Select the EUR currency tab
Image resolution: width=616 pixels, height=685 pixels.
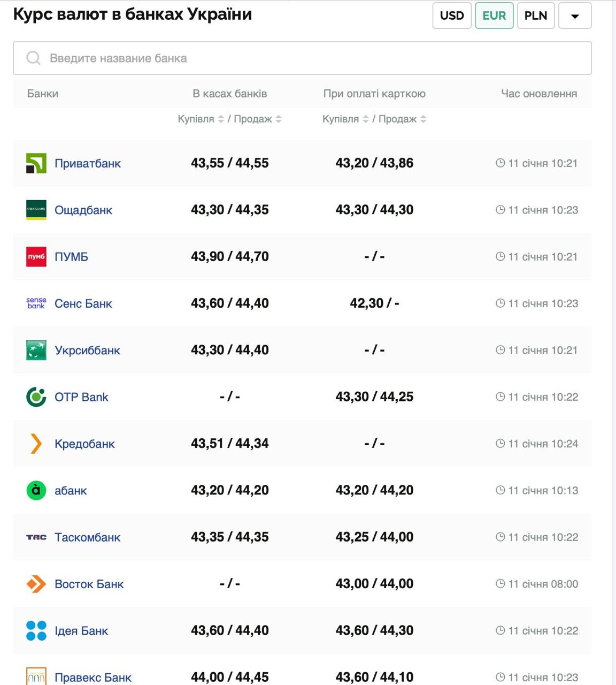494,16
